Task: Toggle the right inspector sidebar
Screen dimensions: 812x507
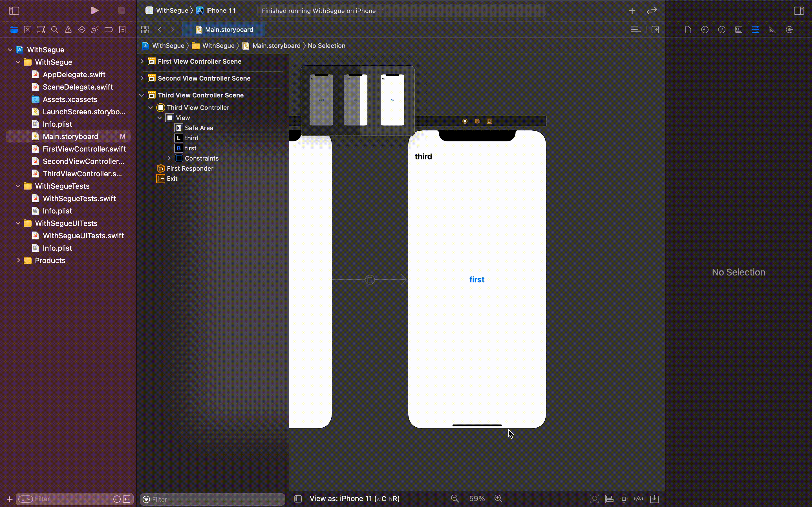Action: pyautogui.click(x=799, y=11)
